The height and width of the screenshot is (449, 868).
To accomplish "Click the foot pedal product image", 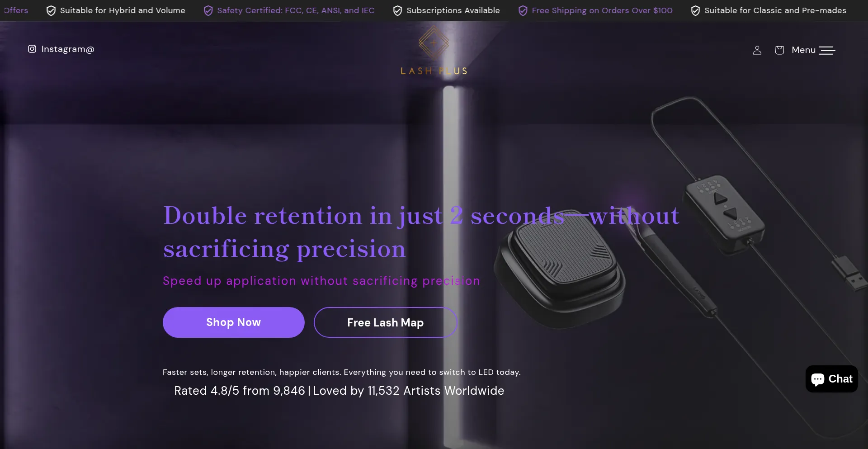I will click(x=560, y=267).
